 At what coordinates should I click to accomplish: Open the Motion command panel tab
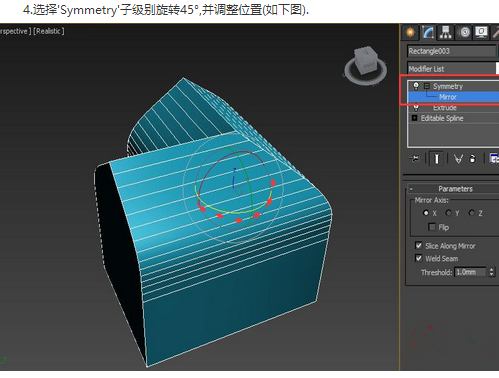pyautogui.click(x=464, y=32)
